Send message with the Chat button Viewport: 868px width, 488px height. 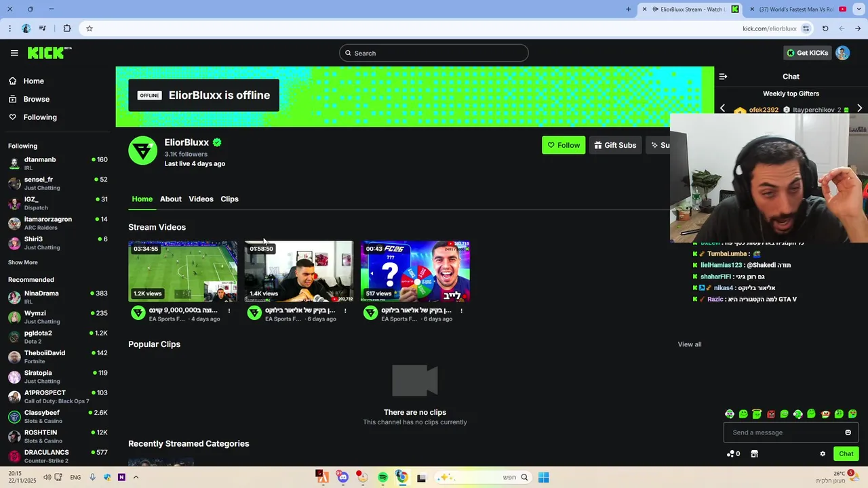[846, 453]
